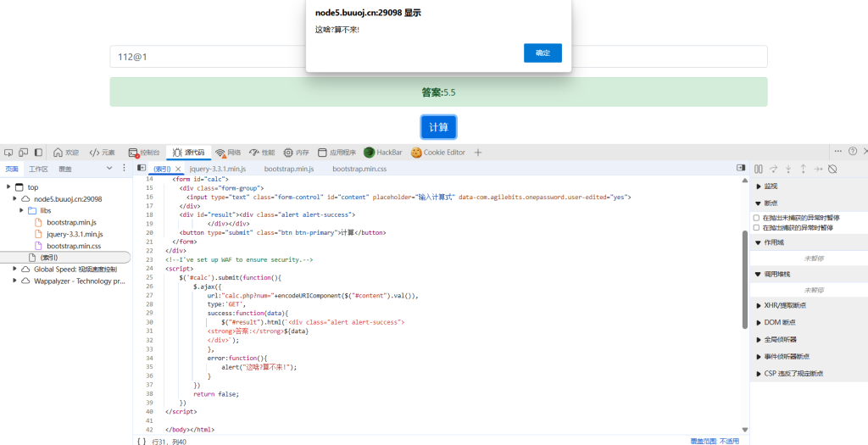Open the Cookie Editor panel

click(x=438, y=153)
